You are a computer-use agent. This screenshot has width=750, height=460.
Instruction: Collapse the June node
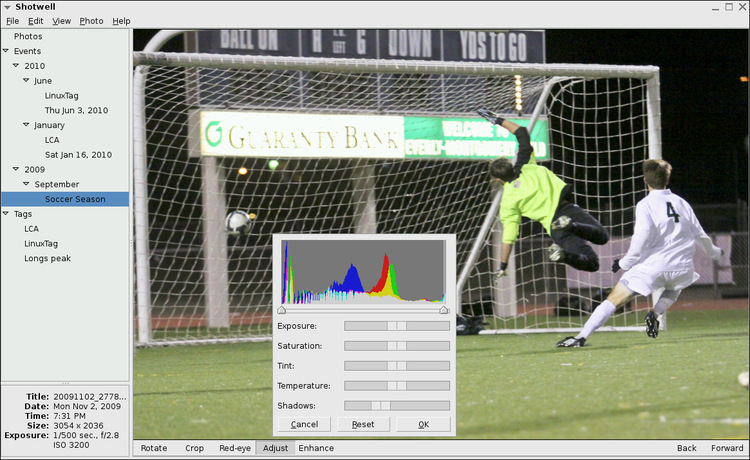pos(26,80)
